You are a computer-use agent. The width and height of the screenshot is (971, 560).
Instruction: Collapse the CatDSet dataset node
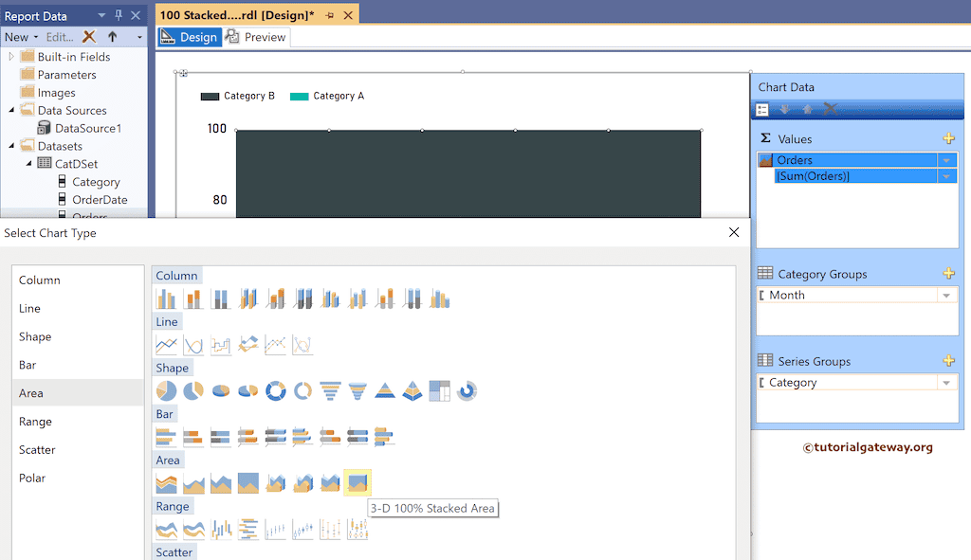[x=28, y=163]
